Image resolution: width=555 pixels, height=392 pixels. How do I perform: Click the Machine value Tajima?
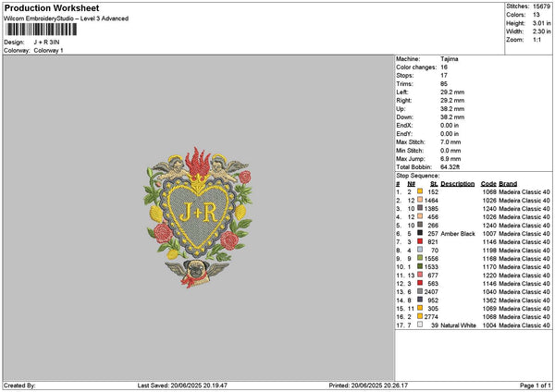click(x=450, y=58)
